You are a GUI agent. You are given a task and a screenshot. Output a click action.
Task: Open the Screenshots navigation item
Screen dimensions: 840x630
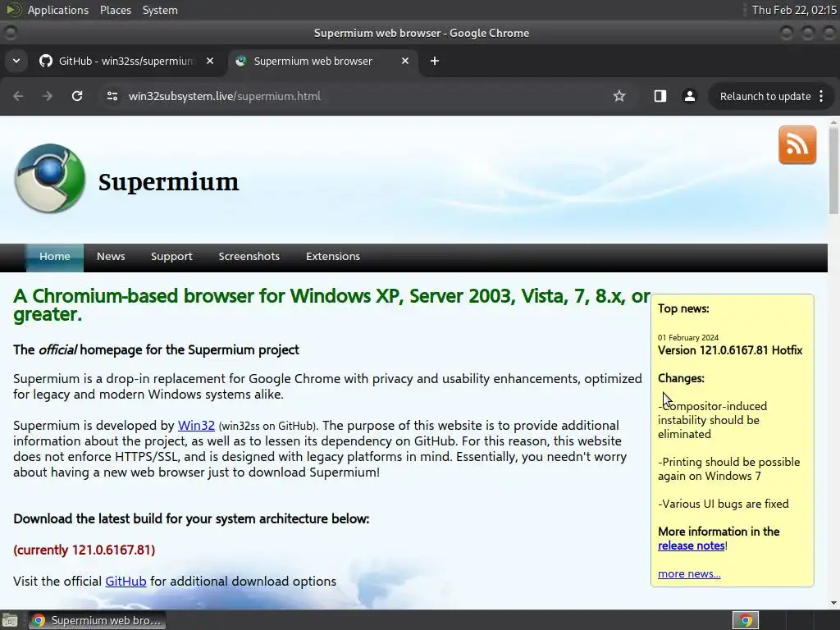pos(249,256)
